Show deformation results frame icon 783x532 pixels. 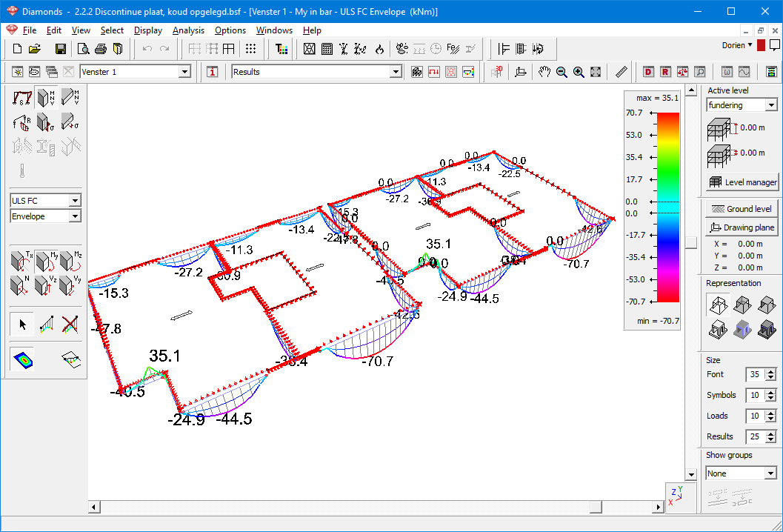click(22, 97)
